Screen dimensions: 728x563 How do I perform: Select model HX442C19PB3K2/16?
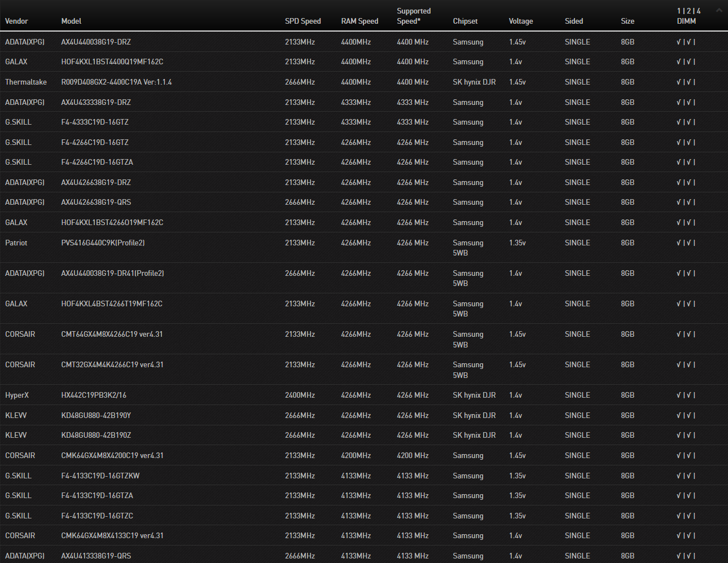(x=94, y=395)
